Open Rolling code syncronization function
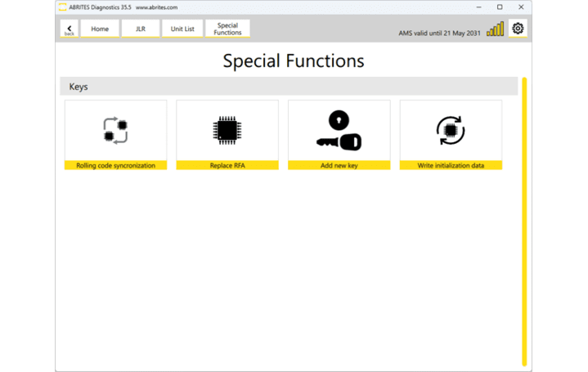Screen dimensions: 588x372 (x=115, y=135)
